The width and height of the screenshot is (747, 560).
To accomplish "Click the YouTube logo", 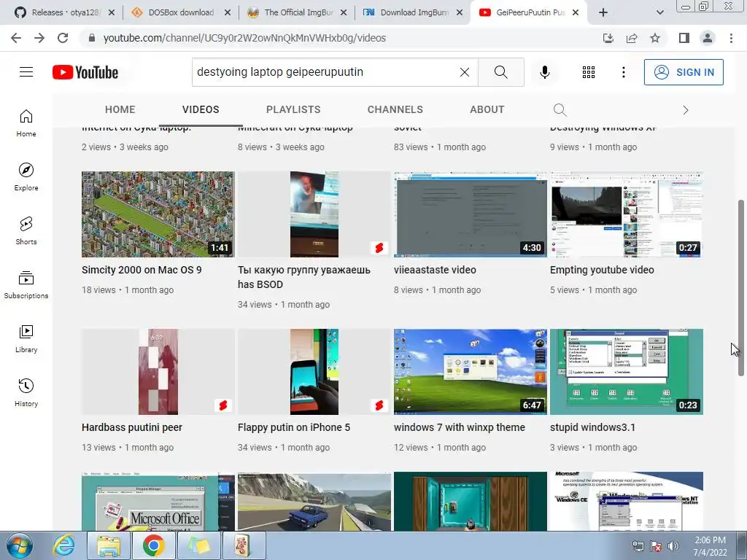I will 85,72.
